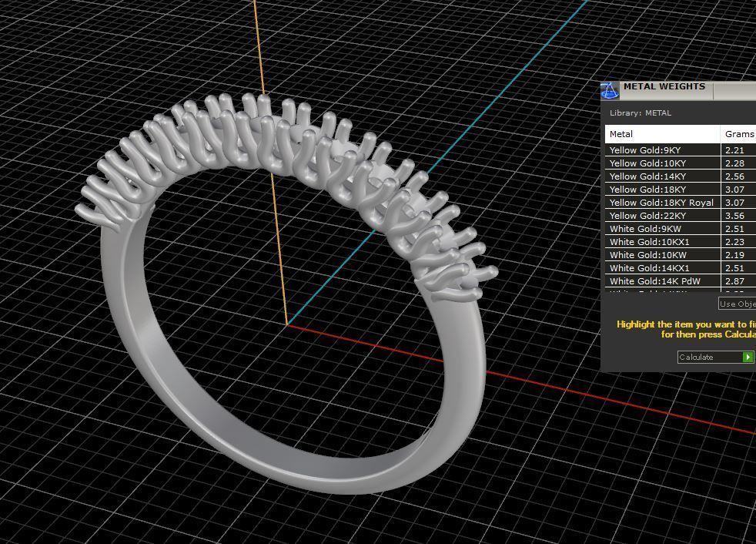Select the Yellow Gold:14KY row
Screen dimensions: 756x544
pyautogui.click(x=681, y=176)
